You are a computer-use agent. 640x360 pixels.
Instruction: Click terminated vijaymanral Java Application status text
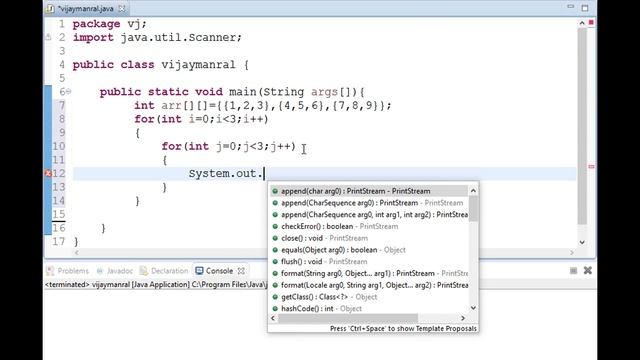tap(156, 284)
